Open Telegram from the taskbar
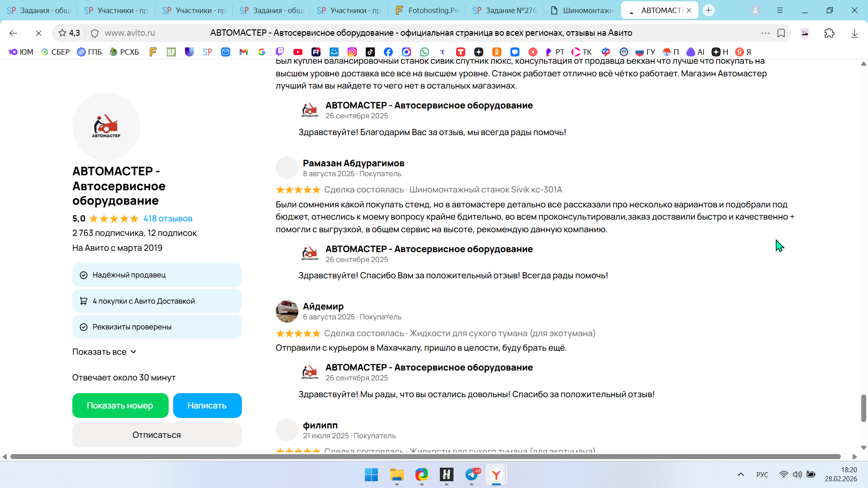Screen dimensions: 868x488 (472, 475)
